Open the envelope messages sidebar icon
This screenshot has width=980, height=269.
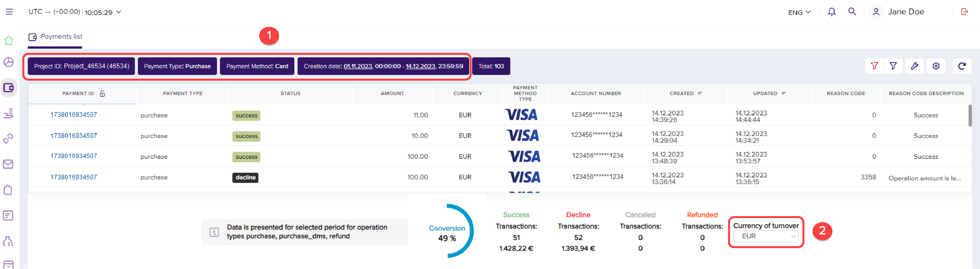(8, 164)
